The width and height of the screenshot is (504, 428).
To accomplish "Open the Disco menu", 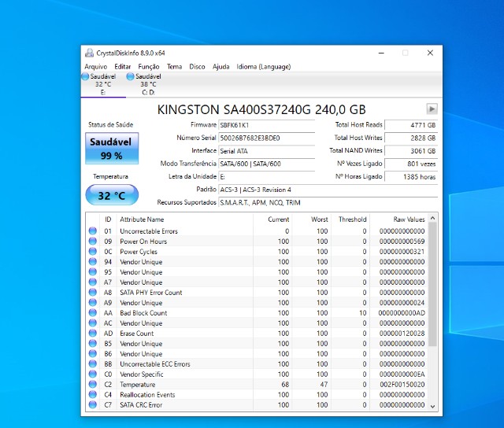I will coord(197,66).
